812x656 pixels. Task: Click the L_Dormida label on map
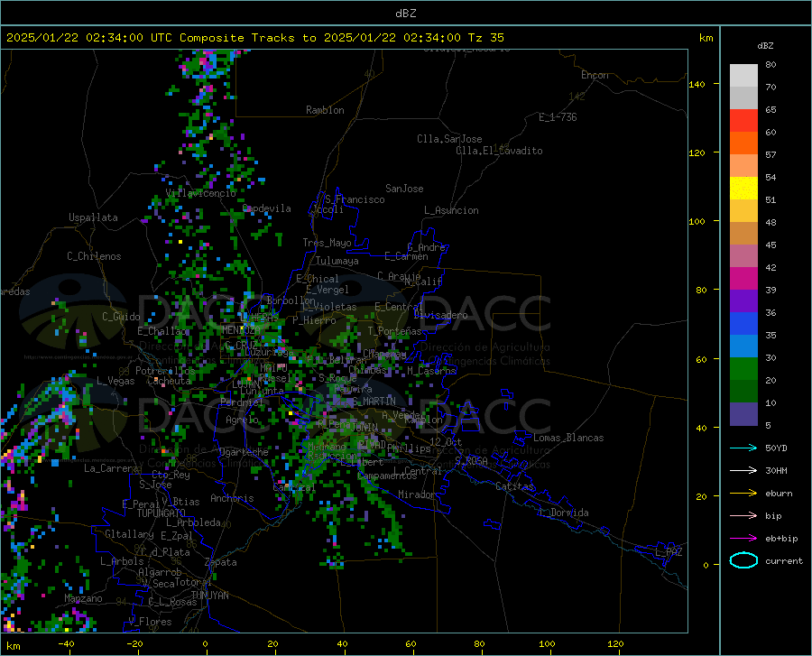(x=564, y=513)
